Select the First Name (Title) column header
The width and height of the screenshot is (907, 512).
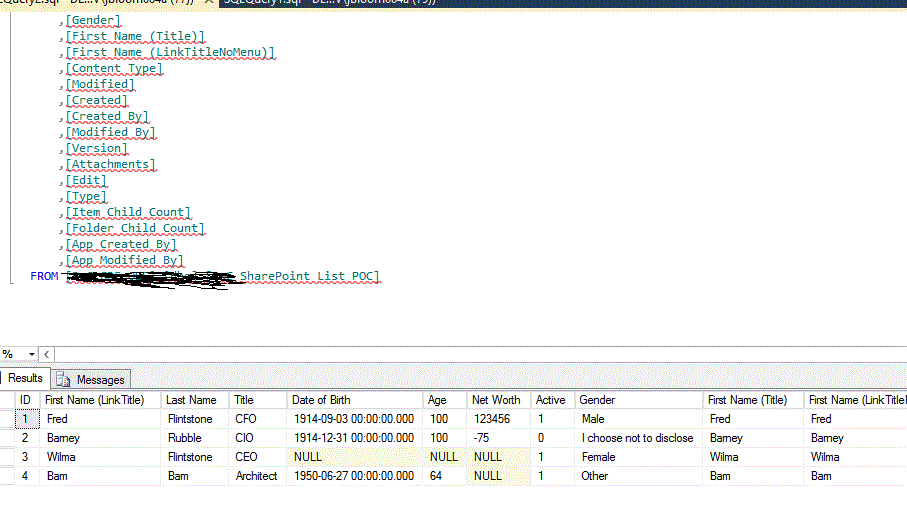pyautogui.click(x=753, y=400)
